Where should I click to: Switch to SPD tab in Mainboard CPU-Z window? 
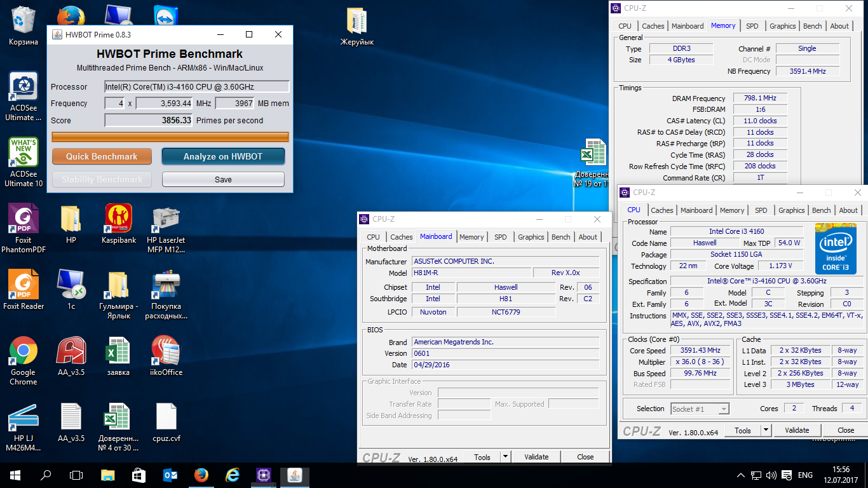[501, 237]
